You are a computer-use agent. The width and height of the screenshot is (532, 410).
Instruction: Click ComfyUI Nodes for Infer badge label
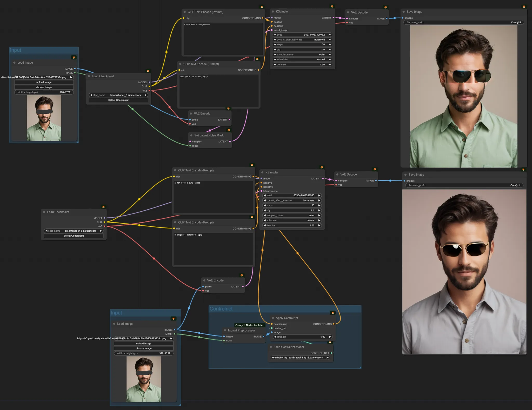(250, 325)
